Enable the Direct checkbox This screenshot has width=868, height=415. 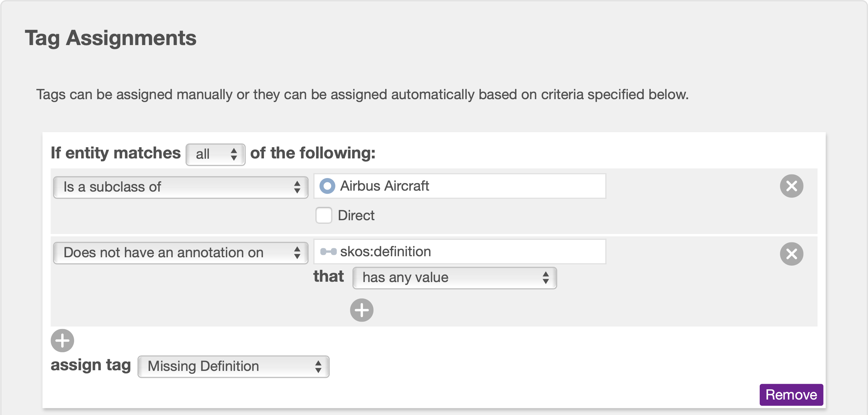point(324,215)
